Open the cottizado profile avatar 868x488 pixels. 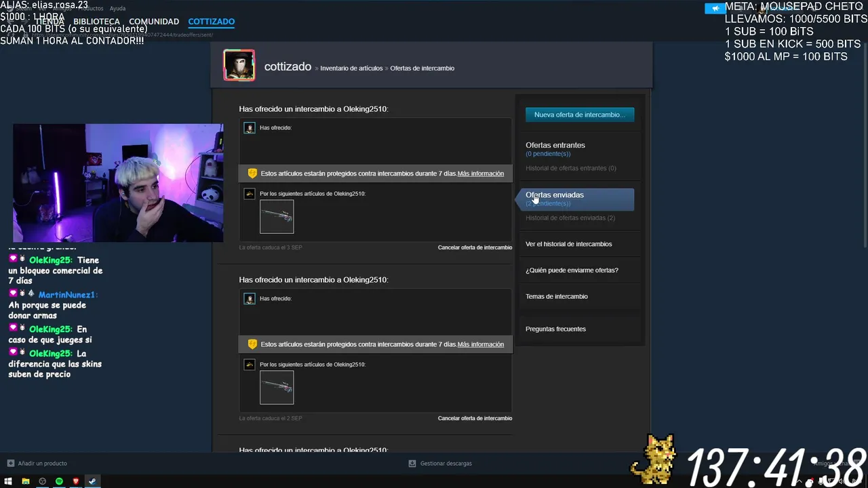239,65
